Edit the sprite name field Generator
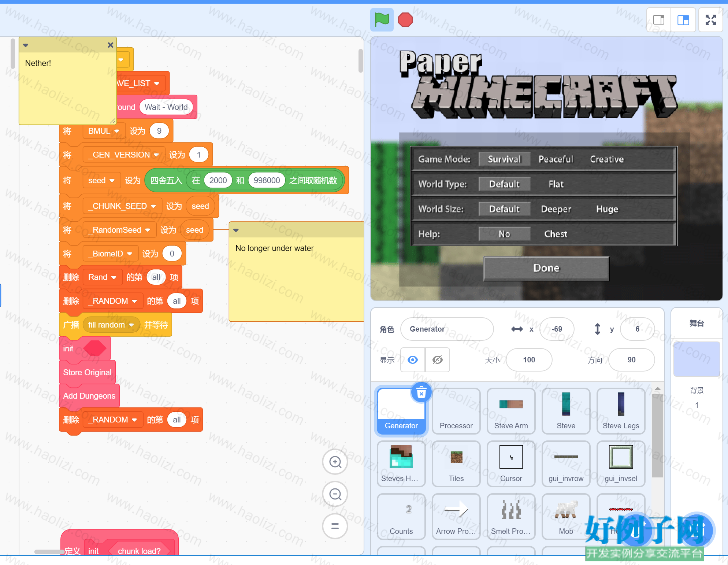Screen dimensions: 728x565 click(447, 329)
